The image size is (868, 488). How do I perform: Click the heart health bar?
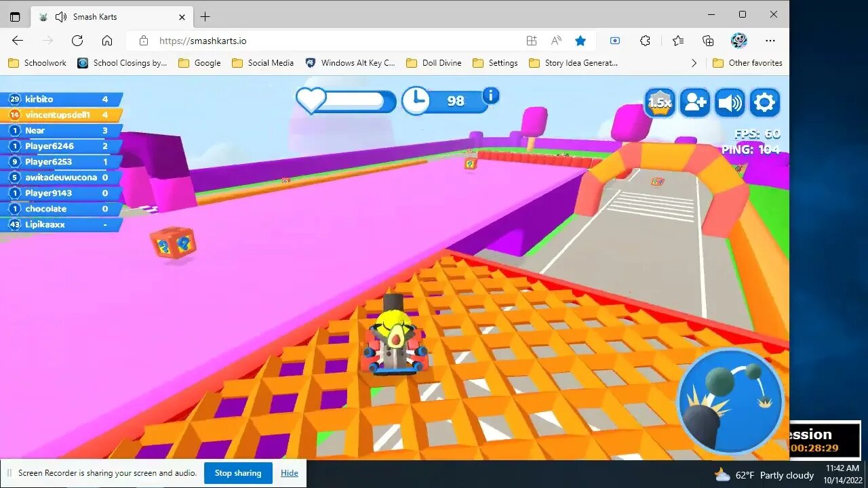(346, 101)
